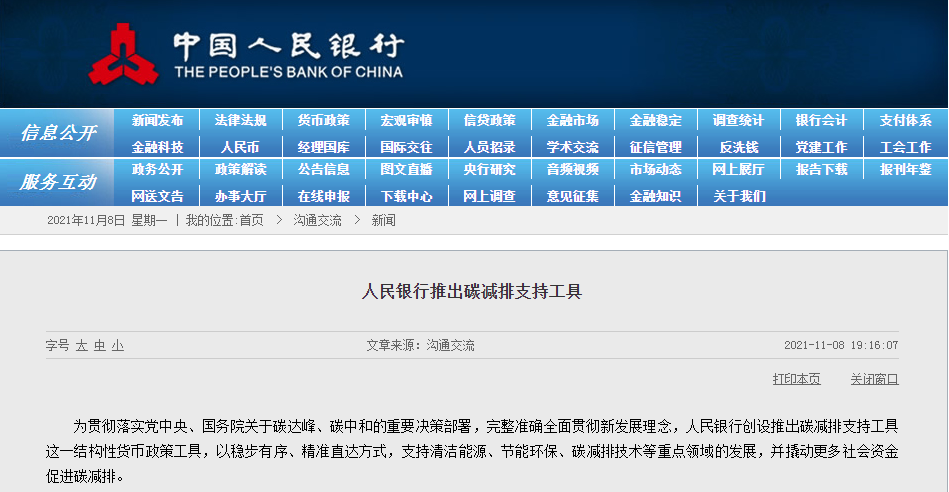Open 报告下载 navigation link

click(x=821, y=169)
